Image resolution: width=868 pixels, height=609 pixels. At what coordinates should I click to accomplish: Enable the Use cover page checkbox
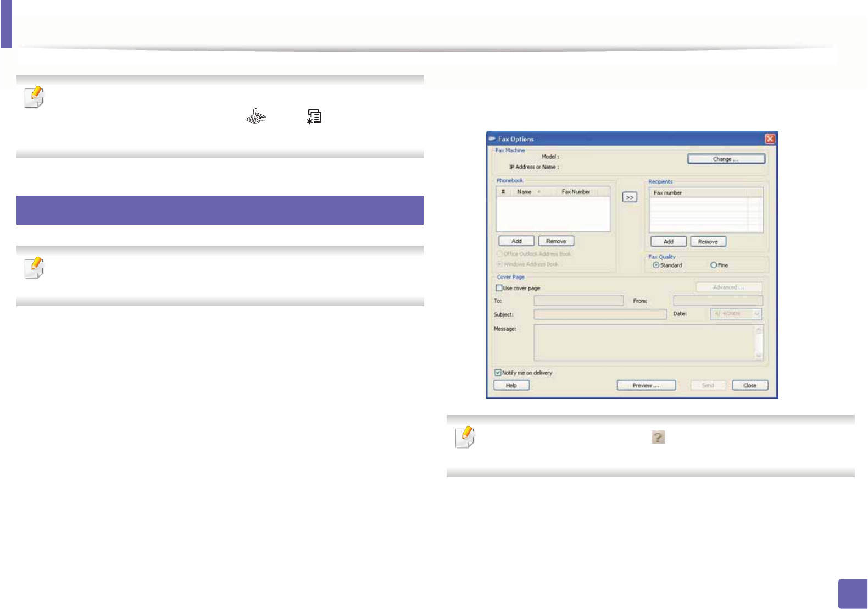coord(499,288)
